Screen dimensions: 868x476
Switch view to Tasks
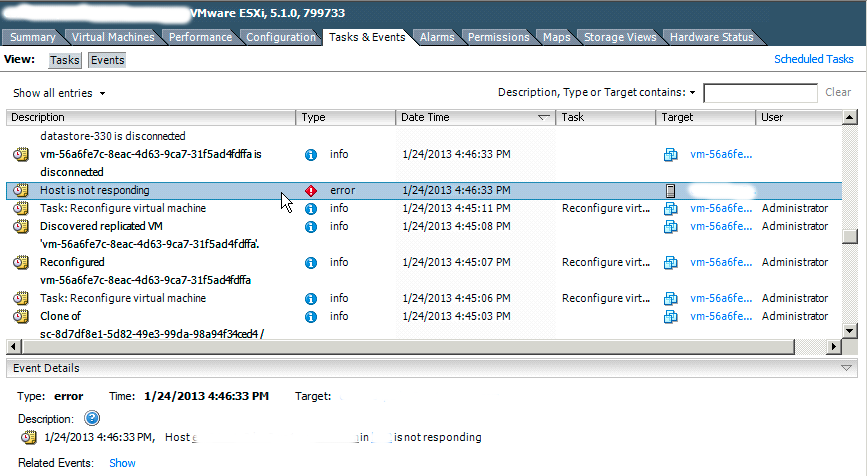click(x=65, y=60)
